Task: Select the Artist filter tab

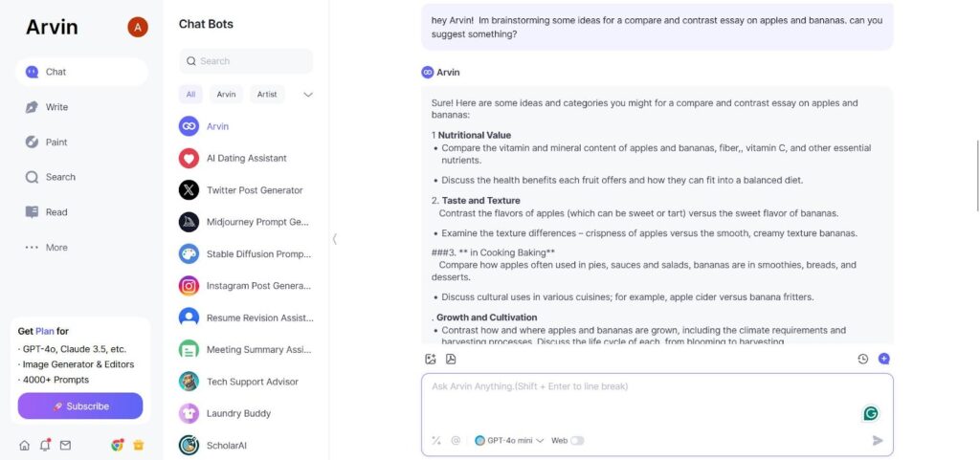Action: [x=267, y=95]
